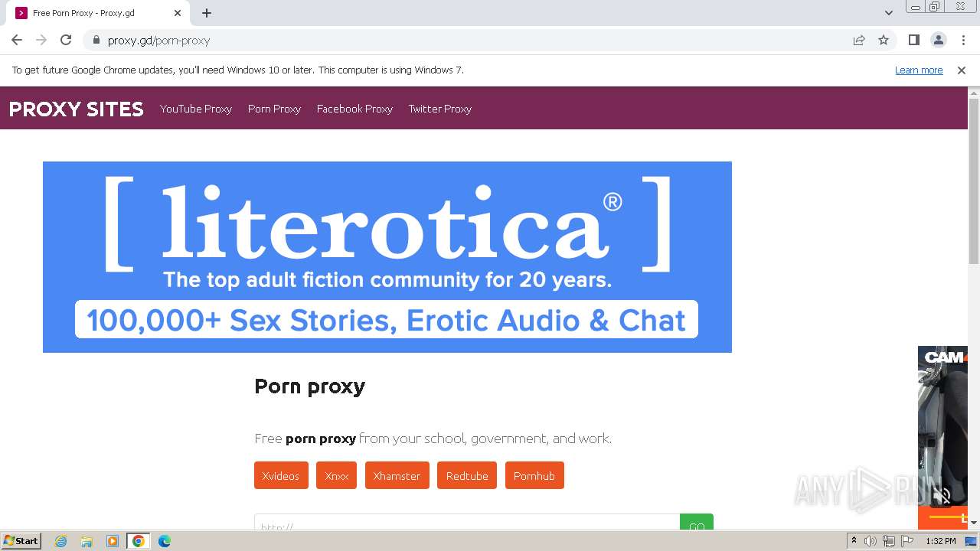The image size is (980, 551).
Task: Open the Chrome profile avatar
Action: [x=938, y=40]
